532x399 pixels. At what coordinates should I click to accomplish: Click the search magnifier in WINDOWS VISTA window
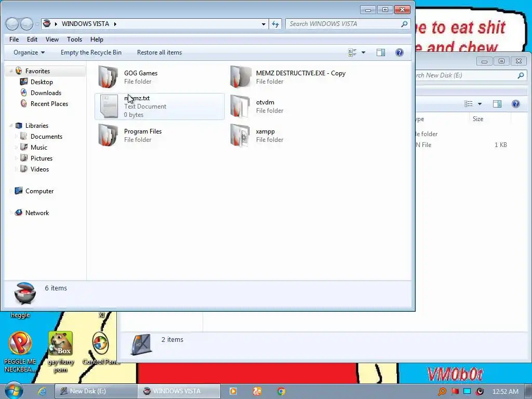point(404,24)
